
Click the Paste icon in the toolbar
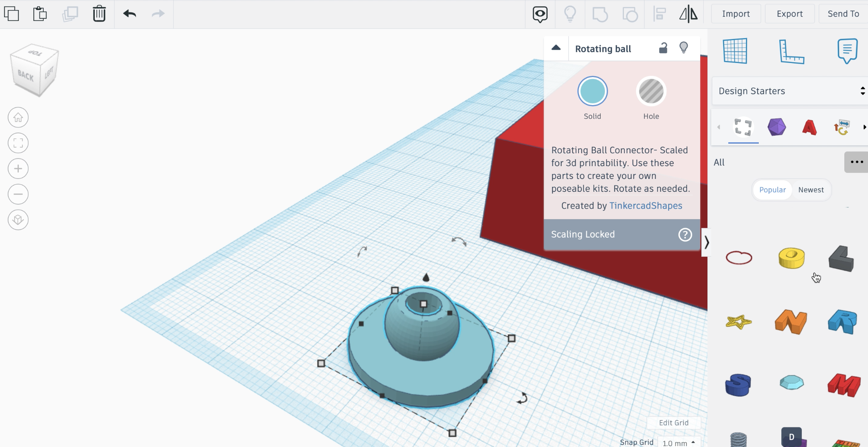click(40, 14)
